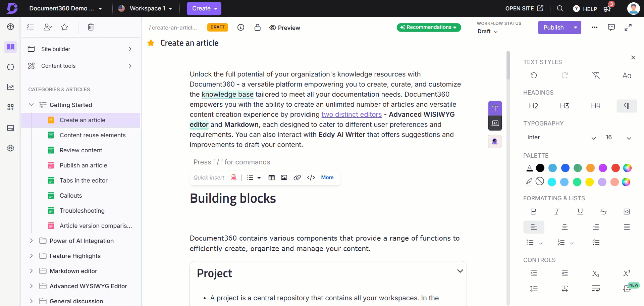Screen dimensions: 644x306
Task: Pick the red text color swatch
Action: [x=615, y=168]
